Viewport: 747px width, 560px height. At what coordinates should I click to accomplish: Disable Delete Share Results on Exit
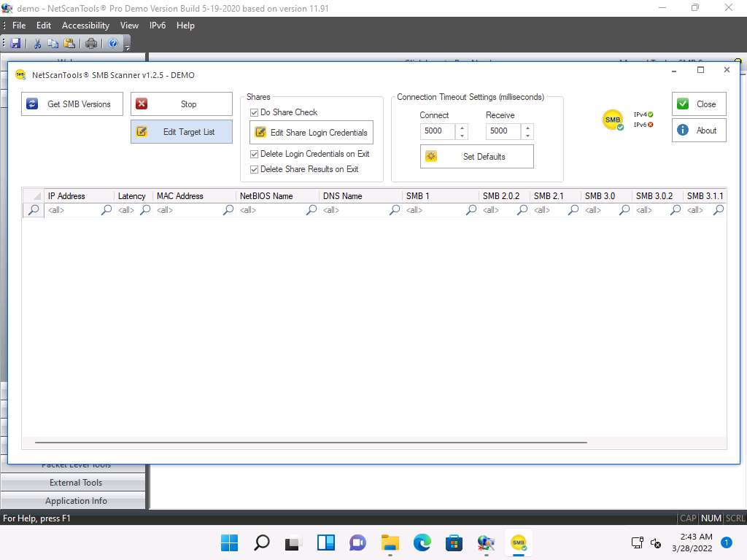[x=255, y=169]
